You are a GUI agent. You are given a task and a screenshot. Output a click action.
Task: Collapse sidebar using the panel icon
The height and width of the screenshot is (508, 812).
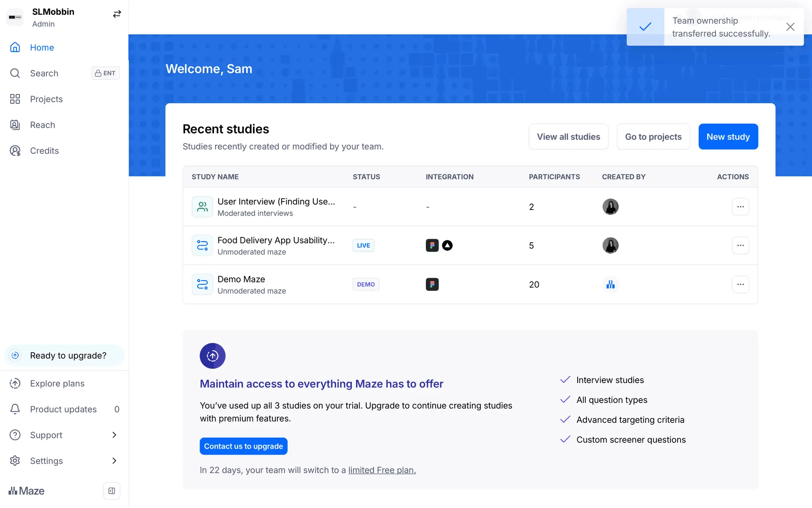[x=112, y=491]
